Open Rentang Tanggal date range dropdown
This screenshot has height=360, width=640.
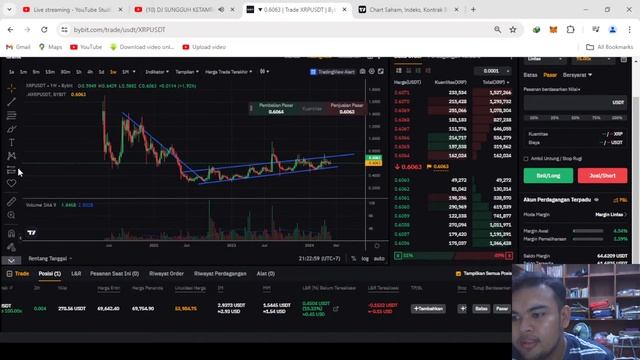pyautogui.click(x=50, y=258)
